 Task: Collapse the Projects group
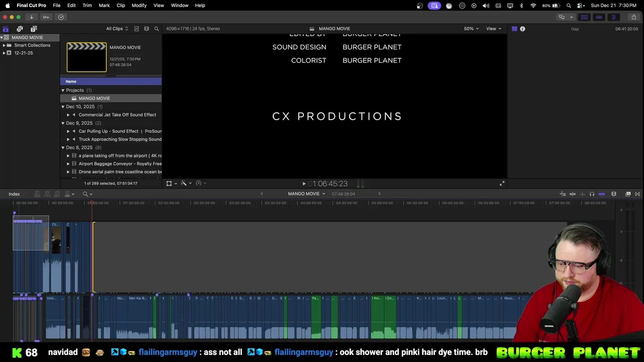pyautogui.click(x=63, y=90)
